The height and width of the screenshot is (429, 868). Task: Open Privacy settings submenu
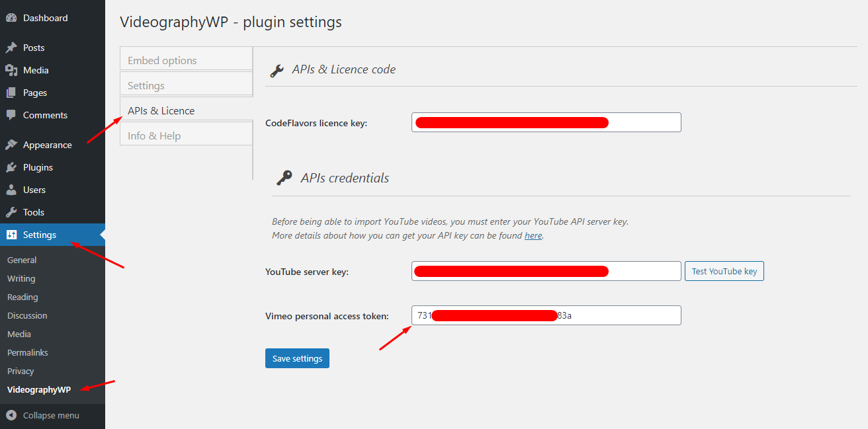click(x=21, y=371)
